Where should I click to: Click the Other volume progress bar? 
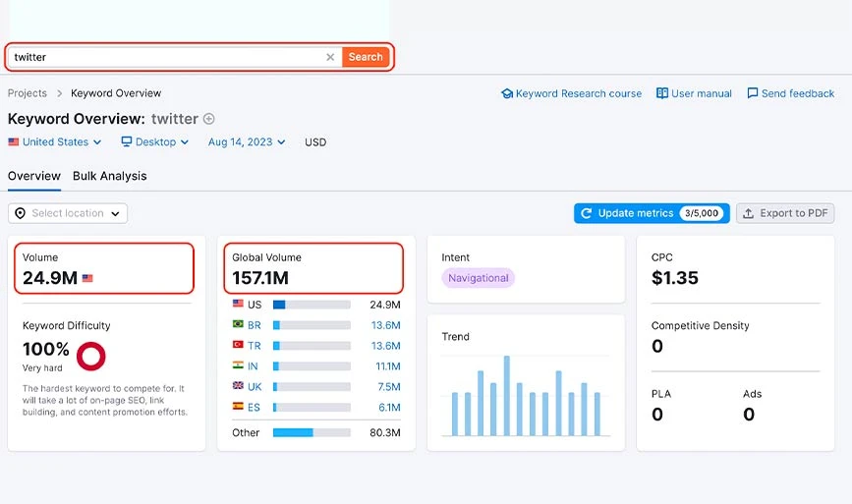[x=312, y=433]
